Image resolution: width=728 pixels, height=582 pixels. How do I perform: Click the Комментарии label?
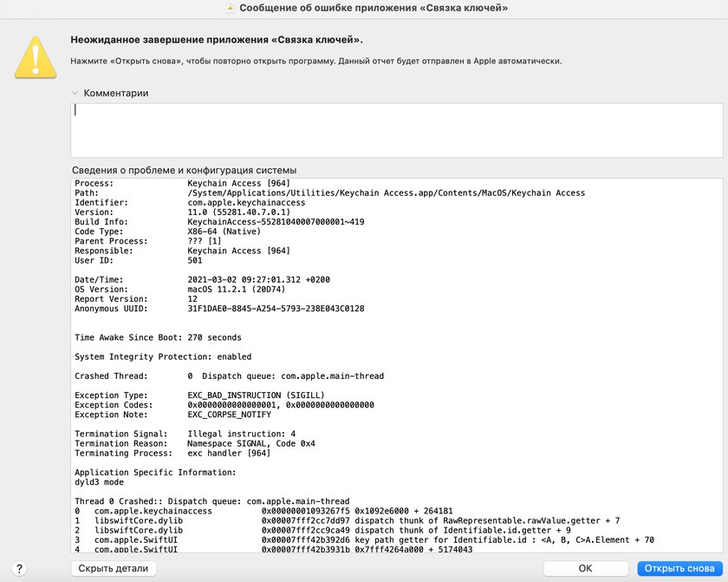(x=116, y=93)
